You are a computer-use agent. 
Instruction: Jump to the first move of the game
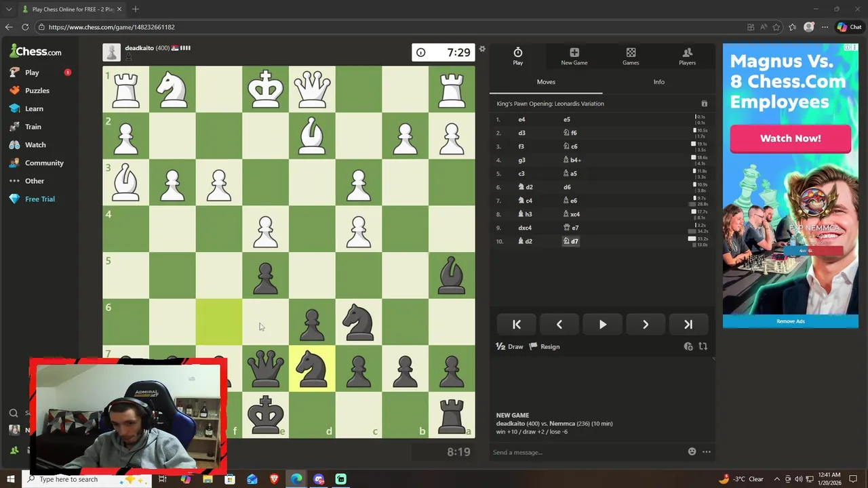[x=517, y=325]
